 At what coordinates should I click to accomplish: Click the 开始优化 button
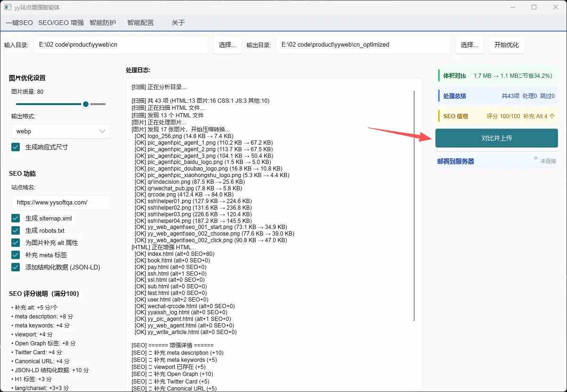coord(506,45)
